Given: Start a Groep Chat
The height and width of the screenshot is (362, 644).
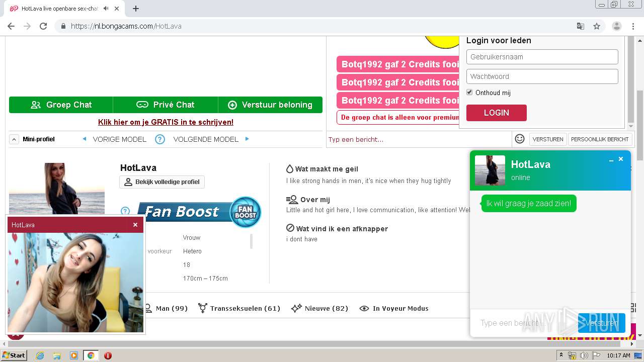Looking at the screenshot, I should tap(61, 105).
